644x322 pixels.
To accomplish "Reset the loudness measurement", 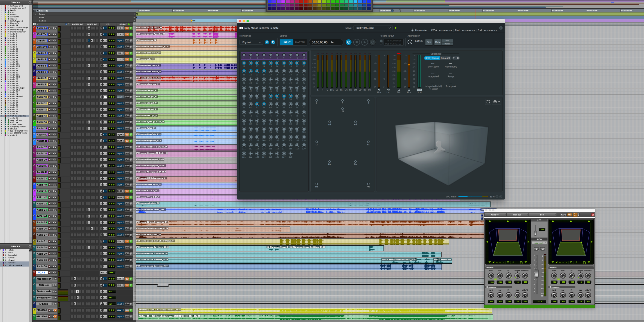I will click(454, 58).
